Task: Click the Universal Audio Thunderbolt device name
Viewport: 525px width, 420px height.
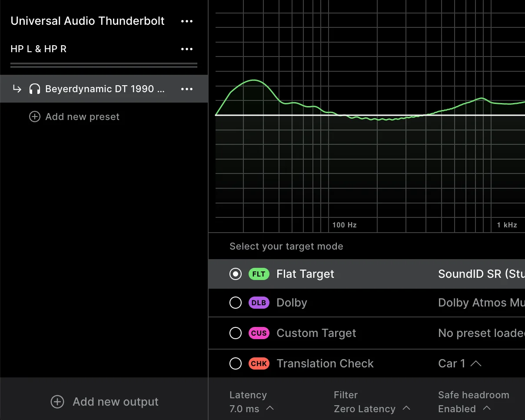Action: pos(87,21)
